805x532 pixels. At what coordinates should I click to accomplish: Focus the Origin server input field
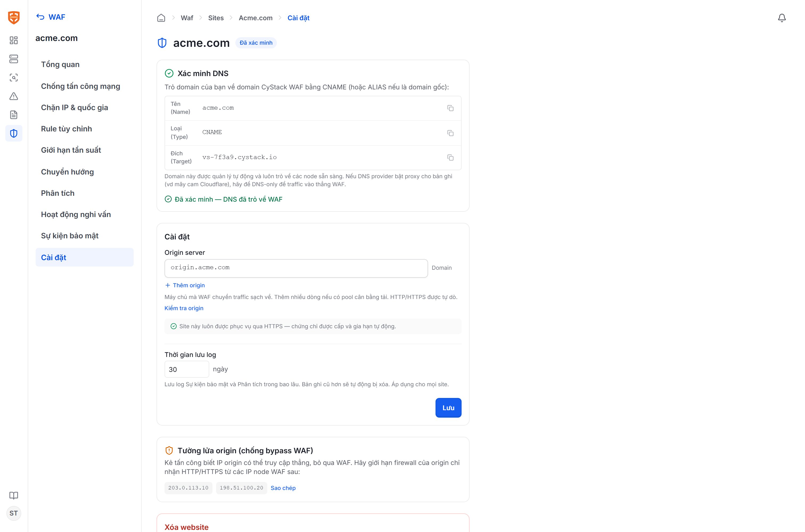pos(296,268)
